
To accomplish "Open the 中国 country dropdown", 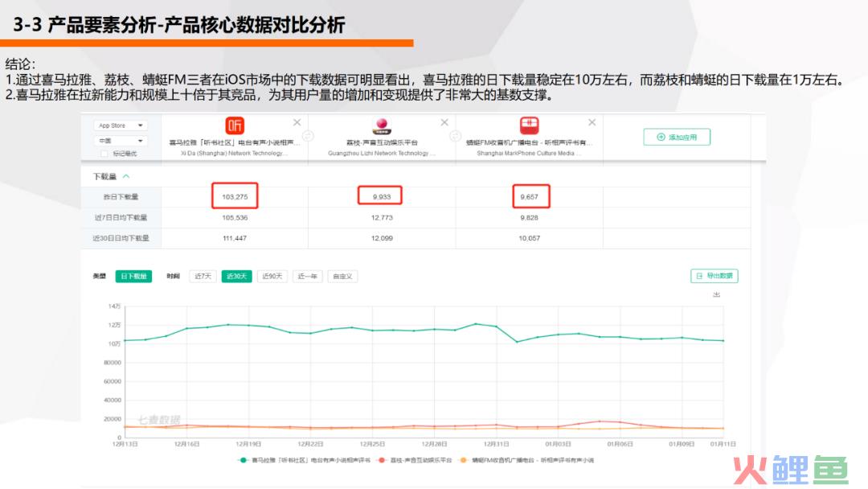I will click(x=120, y=141).
